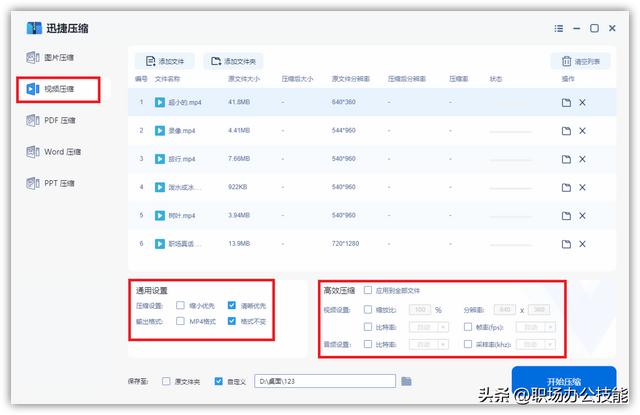Click 添加文件 button
Screen dimensions: 640x415
tap(164, 61)
